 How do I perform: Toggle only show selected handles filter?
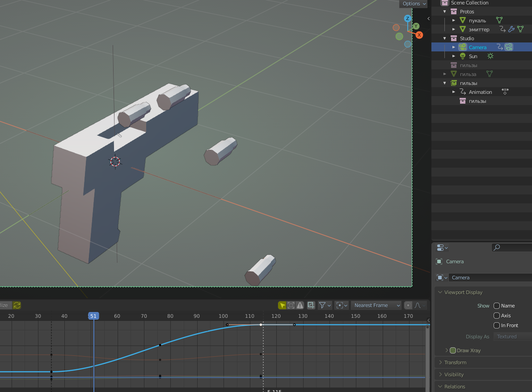click(291, 305)
